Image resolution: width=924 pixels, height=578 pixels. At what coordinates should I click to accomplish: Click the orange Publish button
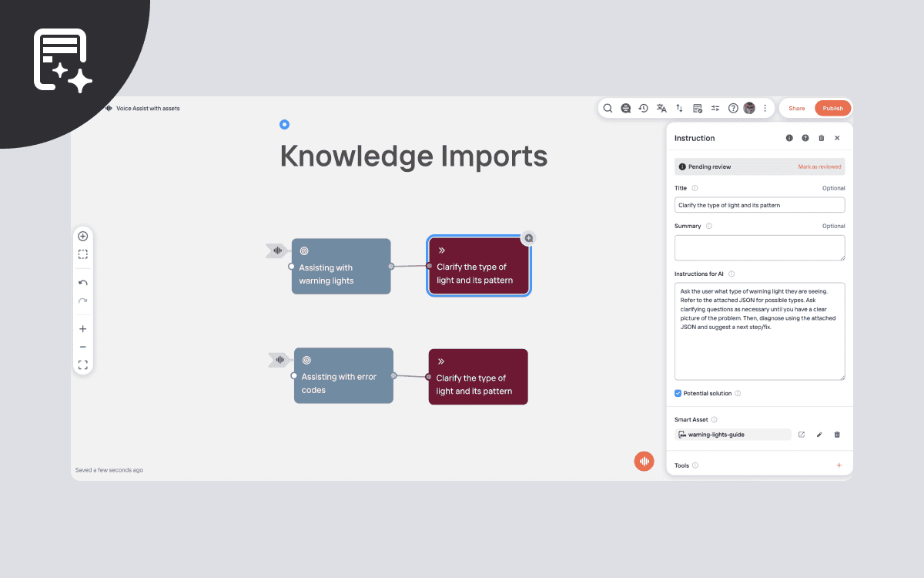pyautogui.click(x=833, y=109)
